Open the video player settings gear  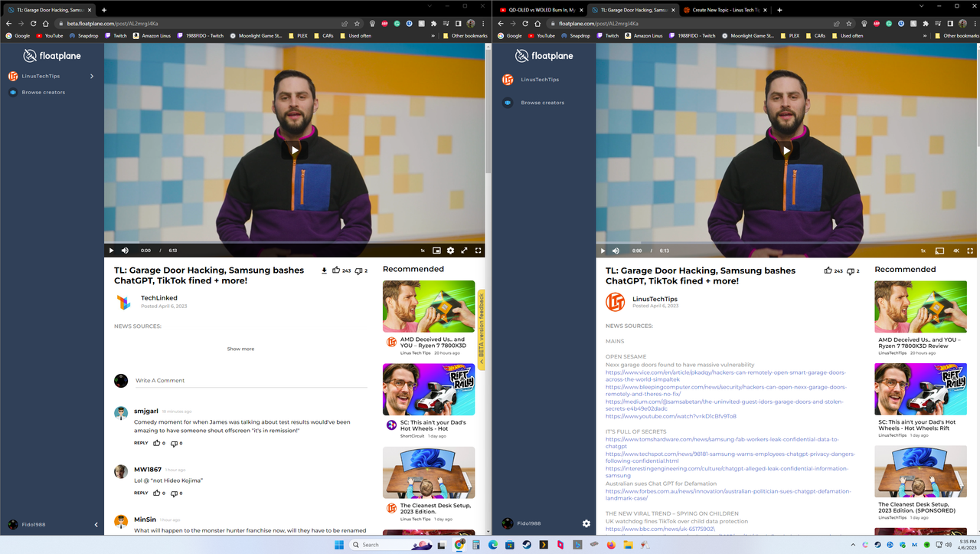[450, 250]
